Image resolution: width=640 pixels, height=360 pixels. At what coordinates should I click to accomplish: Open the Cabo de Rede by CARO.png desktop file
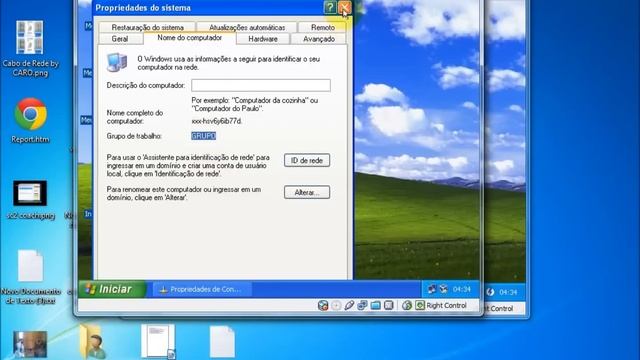[x=30, y=48]
